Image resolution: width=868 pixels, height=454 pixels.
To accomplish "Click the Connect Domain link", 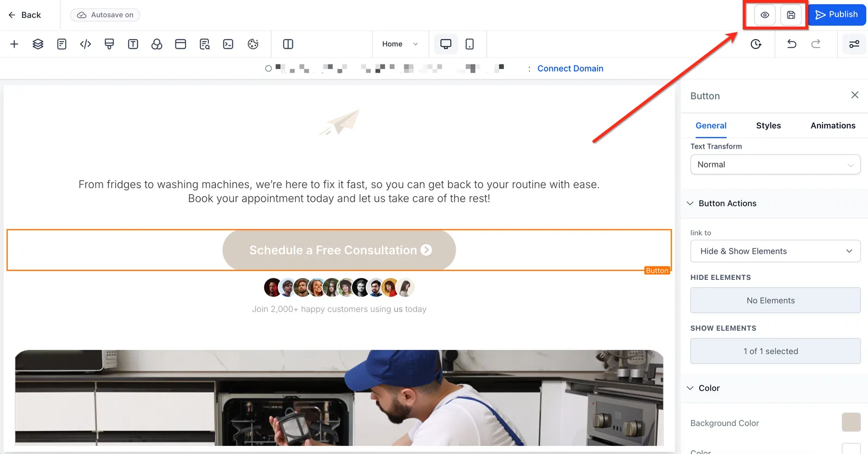I will pyautogui.click(x=570, y=68).
